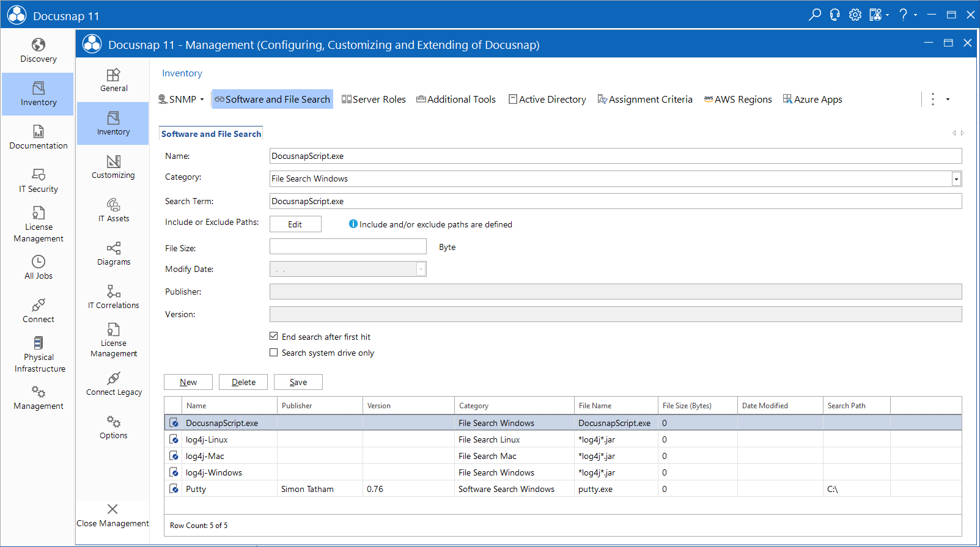
Task: Select Inventory in the main sidebar
Action: tap(38, 94)
